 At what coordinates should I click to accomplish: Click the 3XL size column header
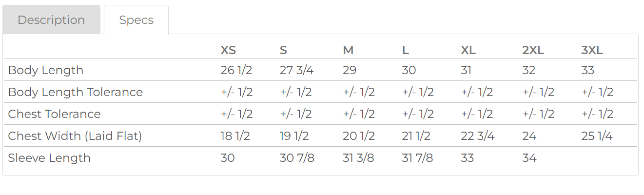(x=592, y=50)
